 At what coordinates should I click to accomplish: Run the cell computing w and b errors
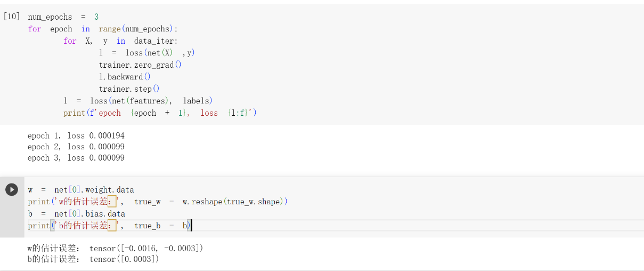click(x=12, y=189)
